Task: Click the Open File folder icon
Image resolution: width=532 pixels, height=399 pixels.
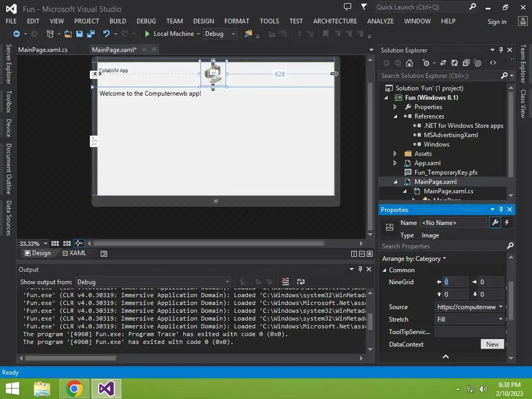Action: (68, 34)
